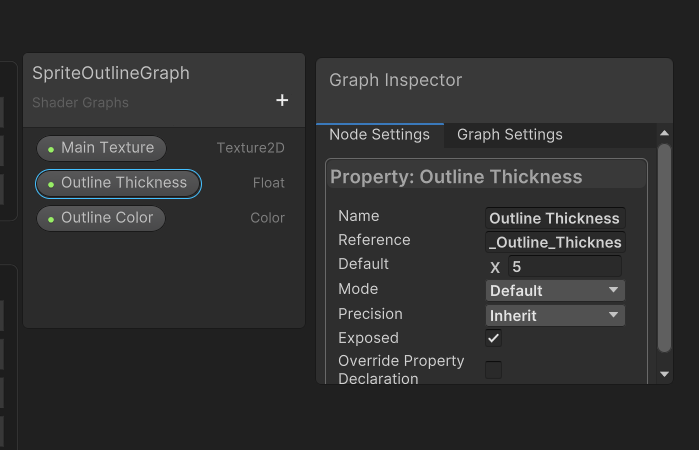Click the plus icon to add a property
This screenshot has width=699, height=450.
point(282,100)
